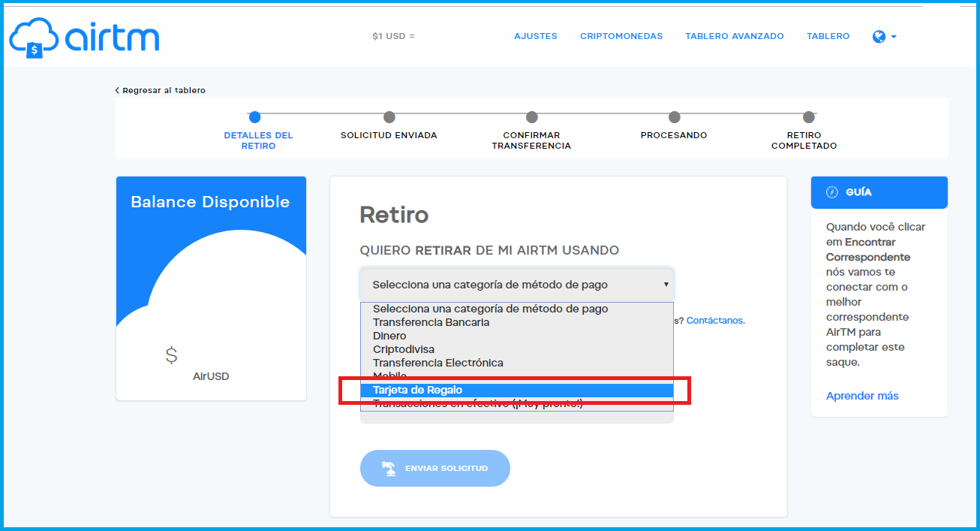Screen dimensions: 980x531
Task: Go to TABLERO AVANZADO
Action: pyautogui.click(x=735, y=36)
